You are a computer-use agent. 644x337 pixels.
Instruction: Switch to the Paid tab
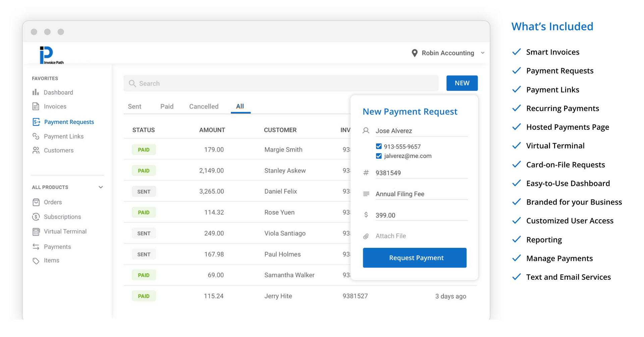pos(167,106)
